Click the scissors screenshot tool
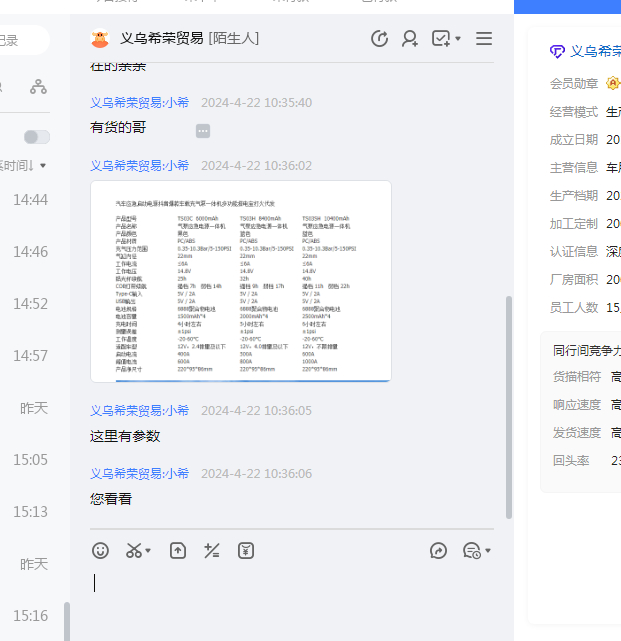621x641 pixels. 133,550
